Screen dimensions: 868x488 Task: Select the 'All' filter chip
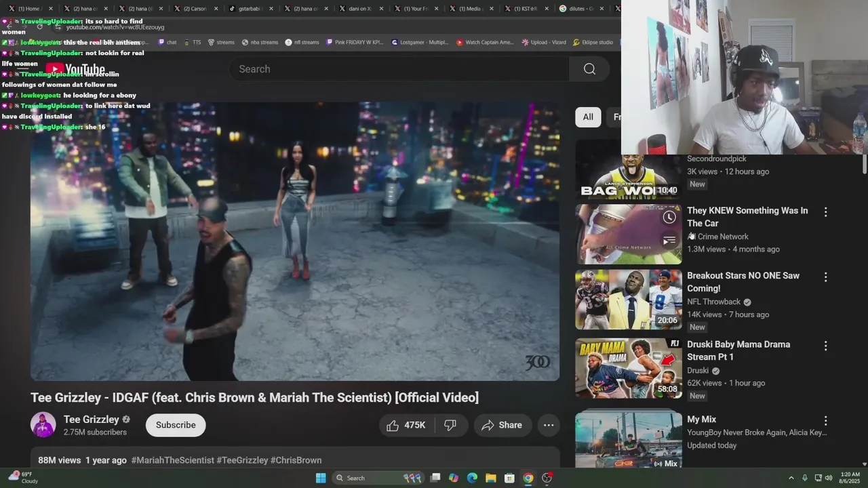click(588, 117)
